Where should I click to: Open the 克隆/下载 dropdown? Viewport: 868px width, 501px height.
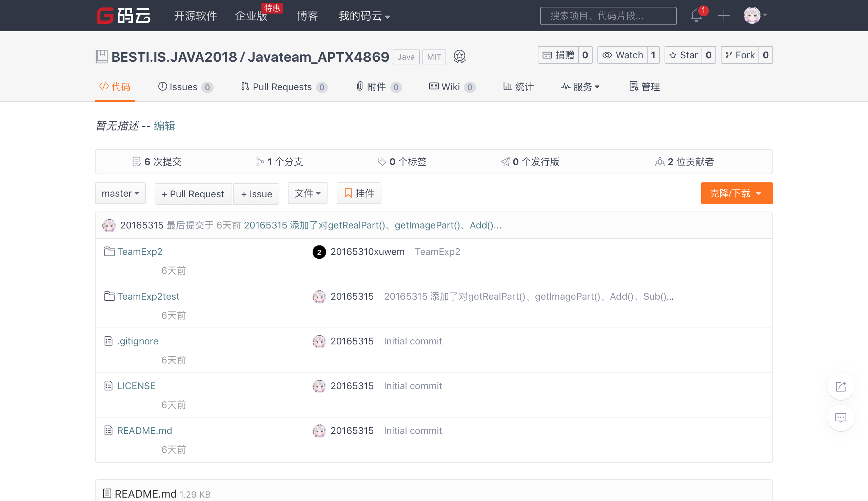pos(736,193)
